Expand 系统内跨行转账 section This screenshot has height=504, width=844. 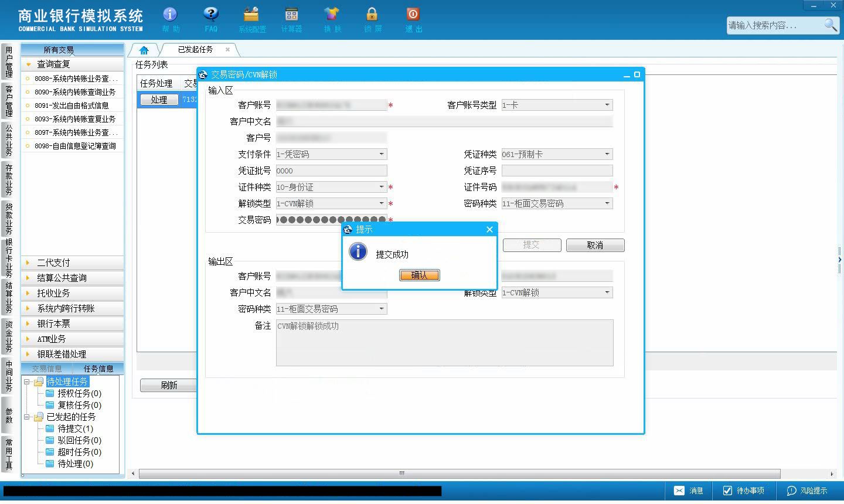(73, 308)
